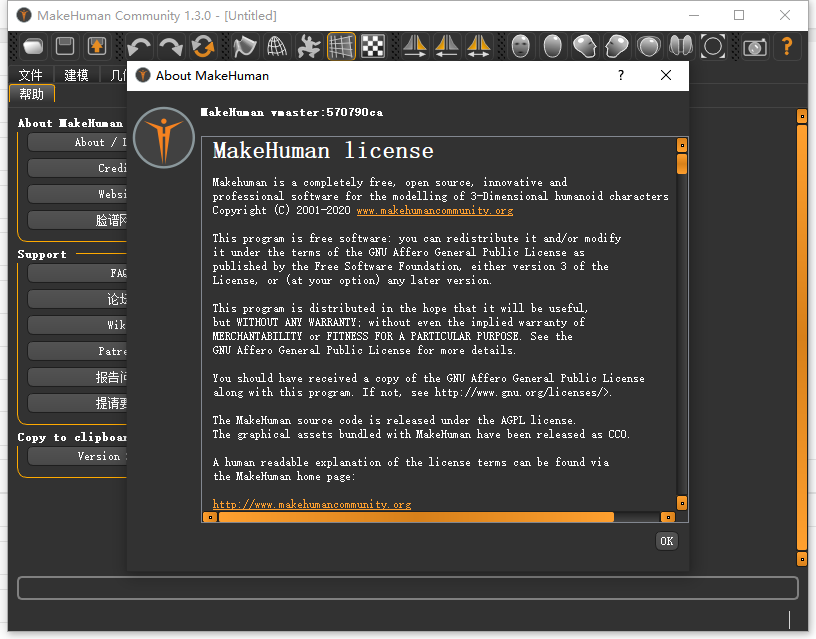Click the license horizontal scrollbar thumb
Image resolution: width=816 pixels, height=639 pixels.
pyautogui.click(x=416, y=517)
